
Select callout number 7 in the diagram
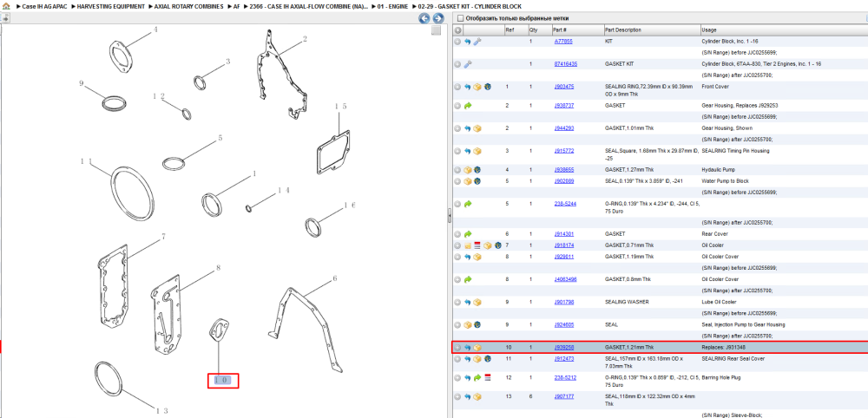(x=164, y=237)
